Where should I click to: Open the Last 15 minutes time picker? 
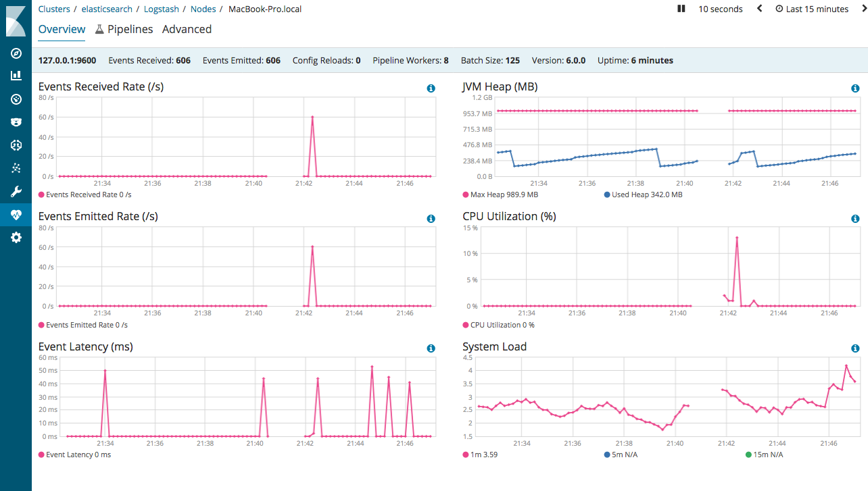point(811,9)
